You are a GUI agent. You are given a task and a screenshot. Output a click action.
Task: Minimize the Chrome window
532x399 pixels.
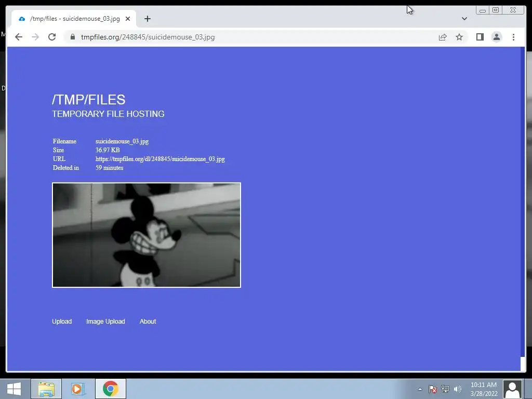click(x=483, y=10)
